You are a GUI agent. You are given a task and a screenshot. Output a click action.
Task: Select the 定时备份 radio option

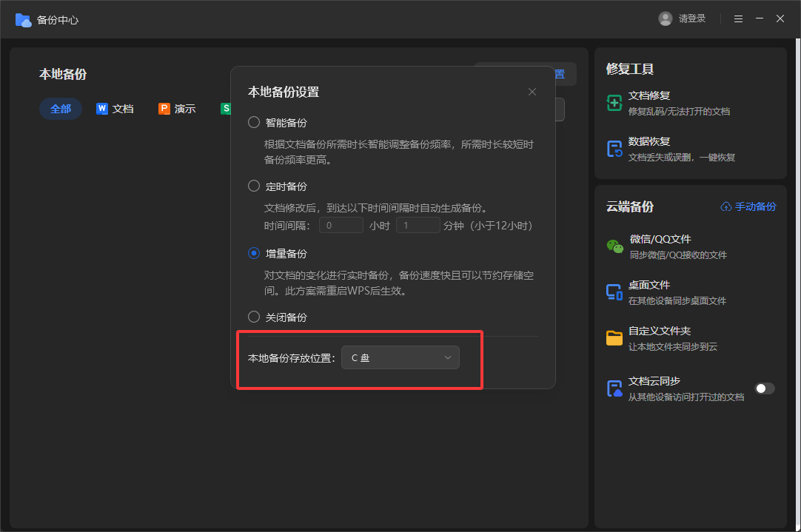[x=254, y=186]
